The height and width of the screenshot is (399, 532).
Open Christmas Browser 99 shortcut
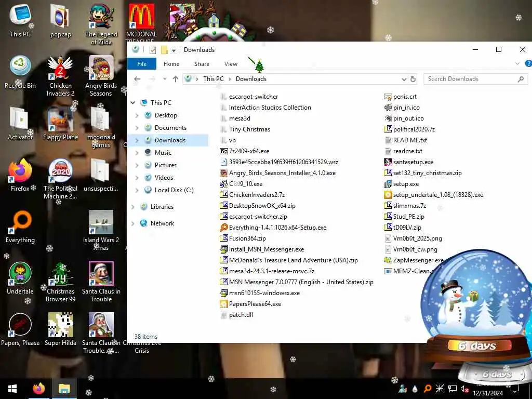click(x=60, y=282)
